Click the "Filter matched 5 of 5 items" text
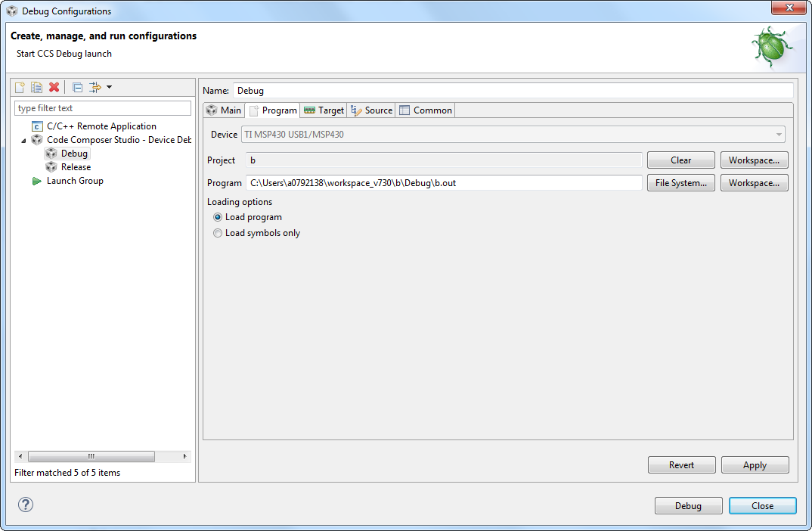 pyautogui.click(x=67, y=473)
